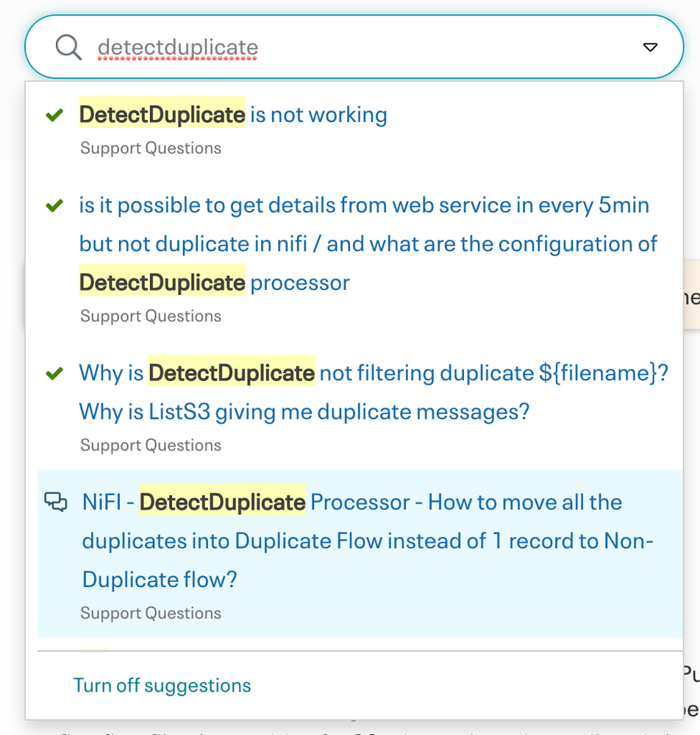The height and width of the screenshot is (735, 700).
Task: Click "Support Questions" under the NiFi Processor result
Action: [151, 613]
